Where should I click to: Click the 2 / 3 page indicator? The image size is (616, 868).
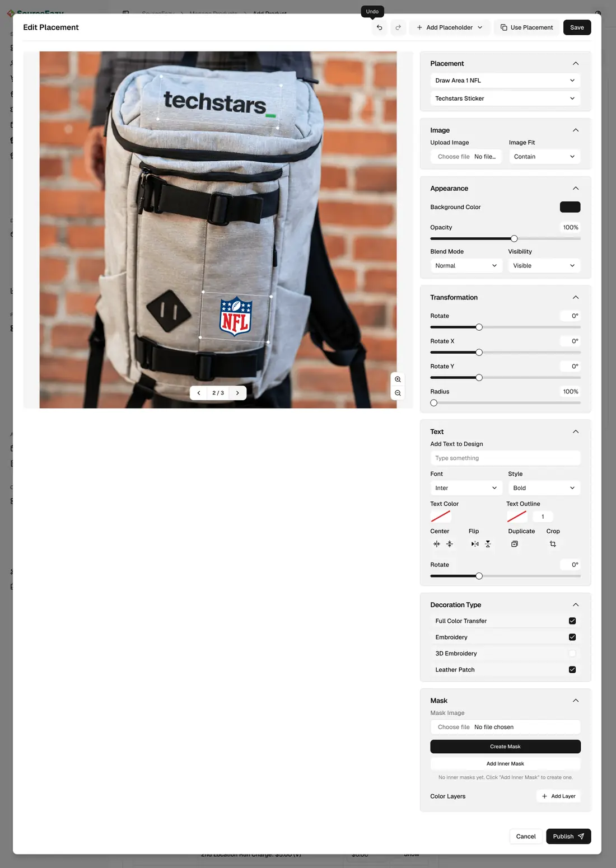tap(218, 393)
